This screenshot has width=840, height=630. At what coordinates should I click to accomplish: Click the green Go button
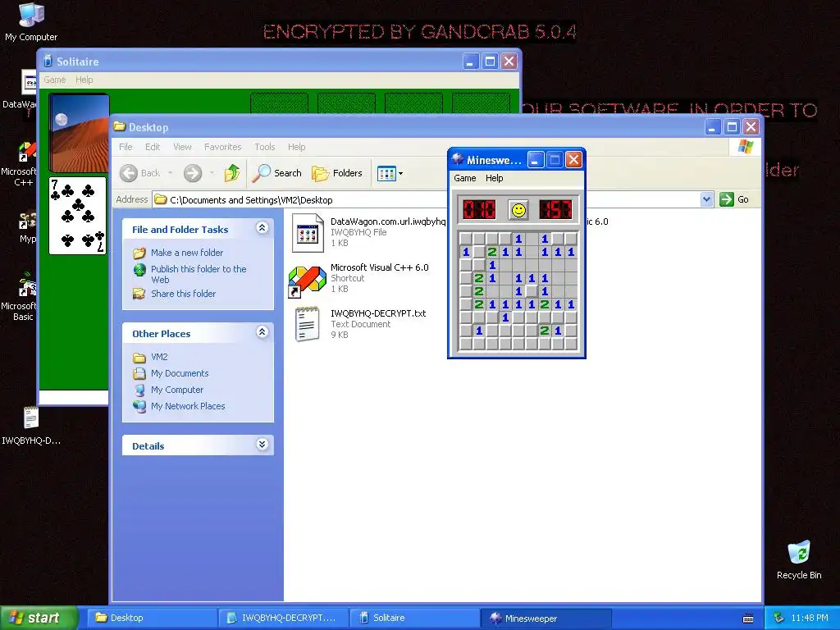pyautogui.click(x=734, y=199)
